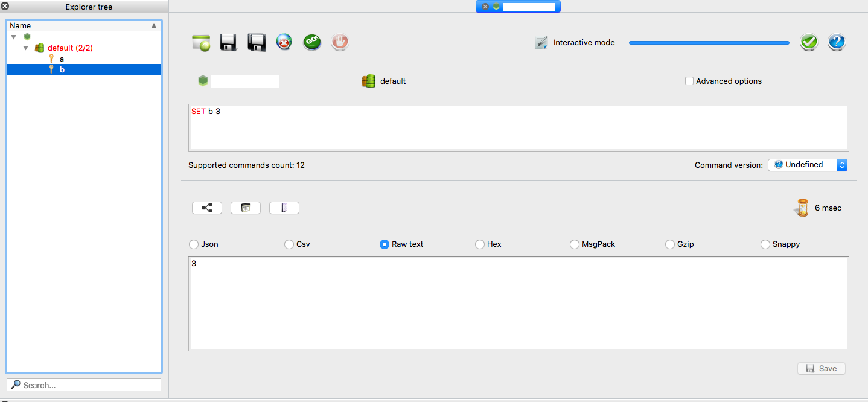
Task: Select the connection tab at top
Action: click(519, 7)
